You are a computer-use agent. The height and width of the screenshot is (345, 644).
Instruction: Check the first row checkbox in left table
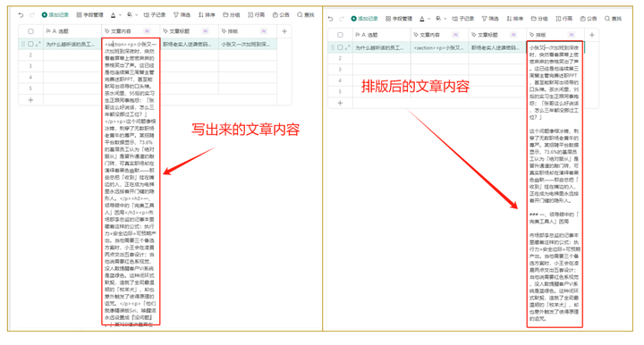(30, 44)
